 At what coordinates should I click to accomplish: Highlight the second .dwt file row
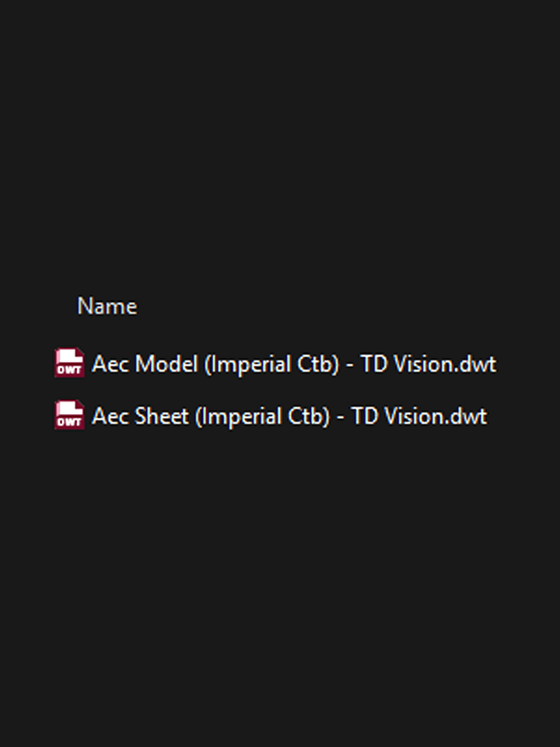pyautogui.click(x=289, y=416)
